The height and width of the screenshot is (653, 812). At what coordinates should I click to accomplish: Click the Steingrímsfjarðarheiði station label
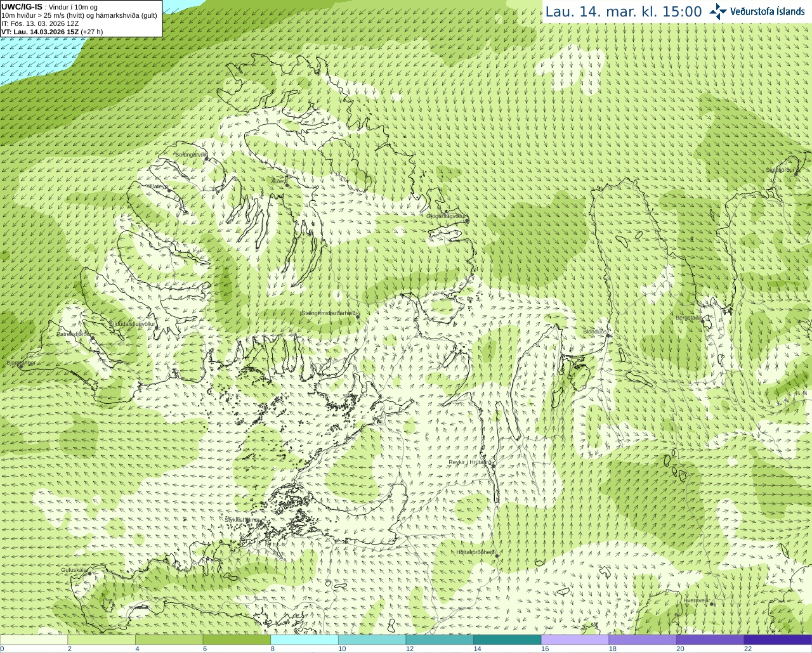[329, 313]
